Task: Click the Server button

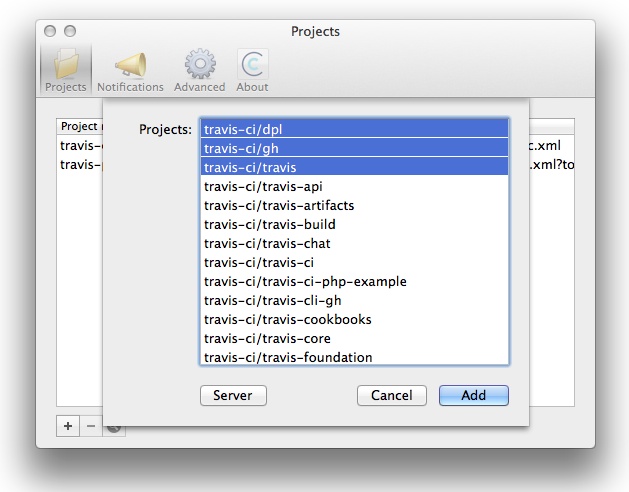Action: click(233, 395)
